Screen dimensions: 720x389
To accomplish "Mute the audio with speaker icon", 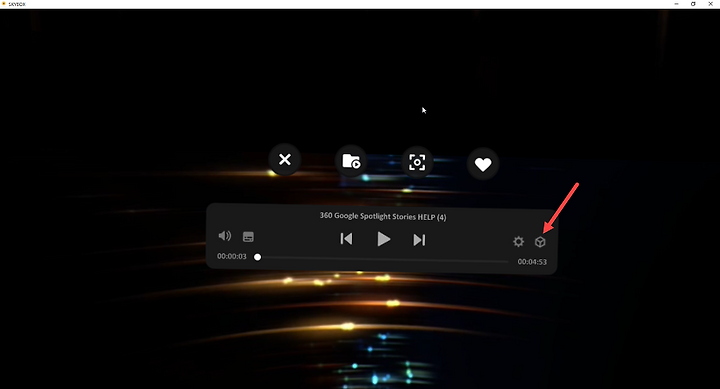I will tap(225, 236).
